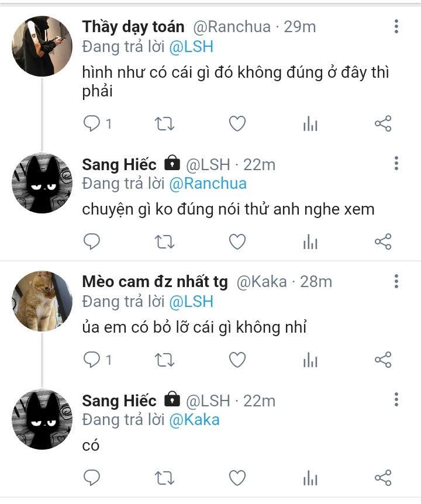This screenshot has height=504, width=421.
Task: Open the @Kaka mention link
Action: pos(194,419)
